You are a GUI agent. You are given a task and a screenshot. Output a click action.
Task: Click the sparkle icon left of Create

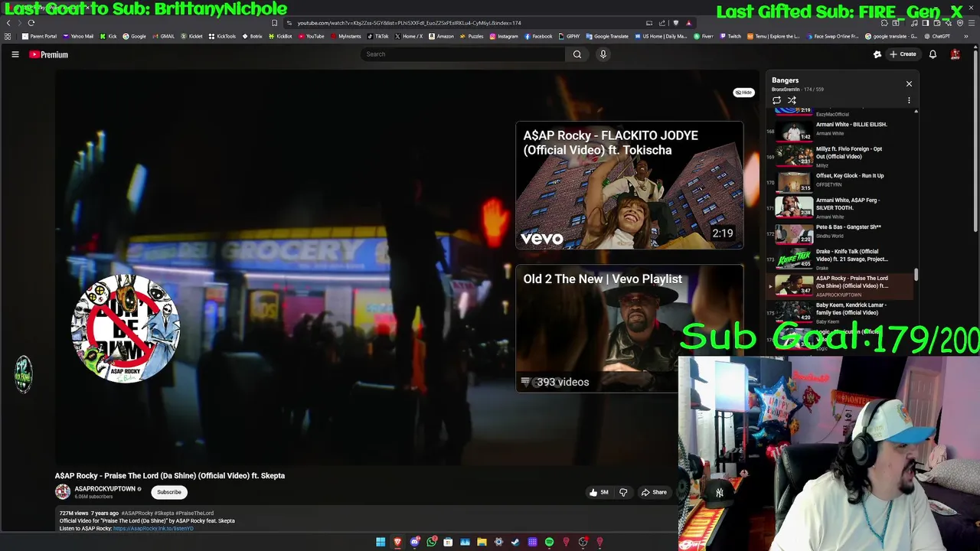[877, 54]
